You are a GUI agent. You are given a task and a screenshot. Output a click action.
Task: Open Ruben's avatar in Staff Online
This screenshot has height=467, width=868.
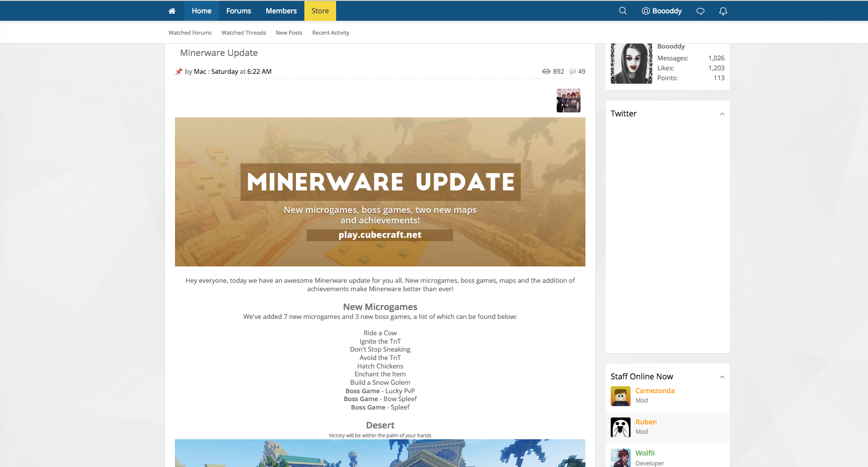621,427
